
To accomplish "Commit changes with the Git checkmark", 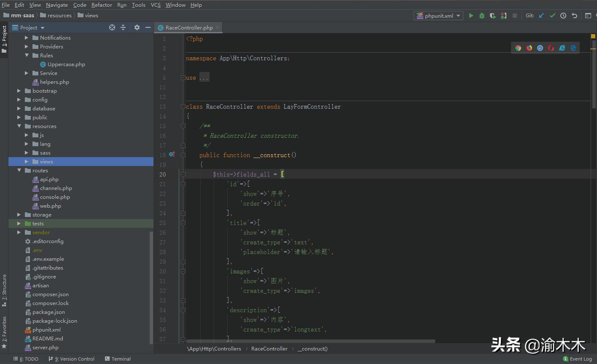I will [x=552, y=16].
